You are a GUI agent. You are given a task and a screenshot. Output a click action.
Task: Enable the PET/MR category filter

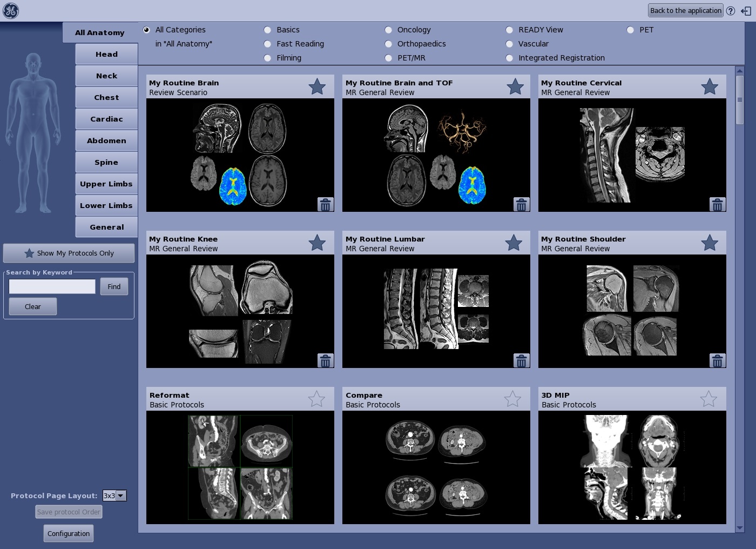pos(388,58)
